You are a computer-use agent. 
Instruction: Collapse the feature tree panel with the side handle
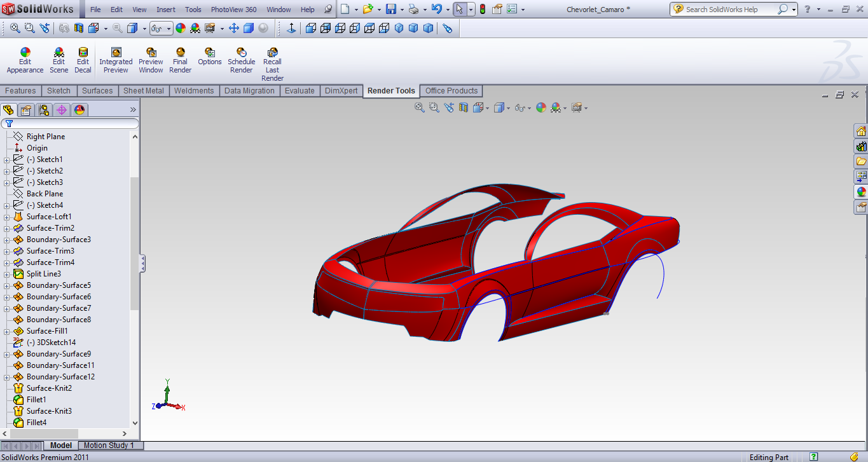tap(142, 263)
